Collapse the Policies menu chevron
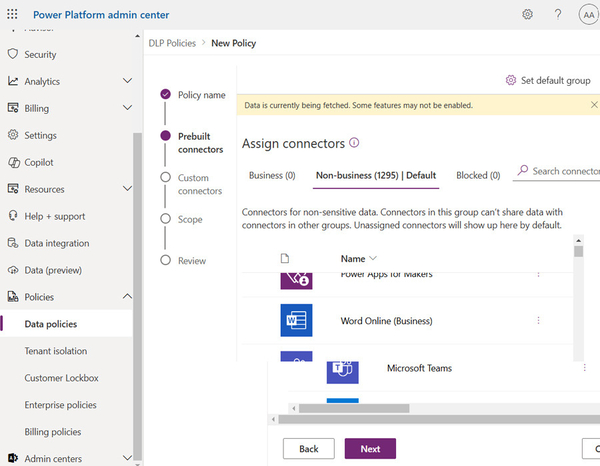Viewport: 600px width, 466px height. click(x=127, y=297)
